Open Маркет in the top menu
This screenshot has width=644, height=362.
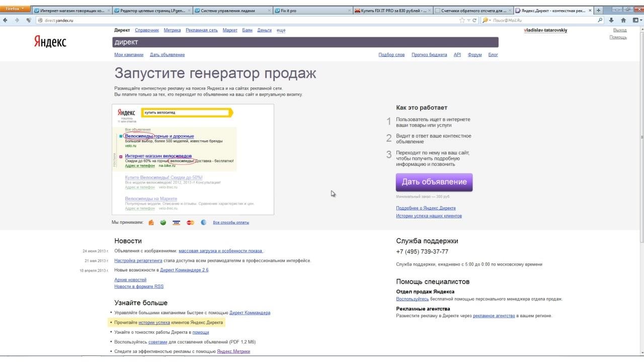pos(230,30)
